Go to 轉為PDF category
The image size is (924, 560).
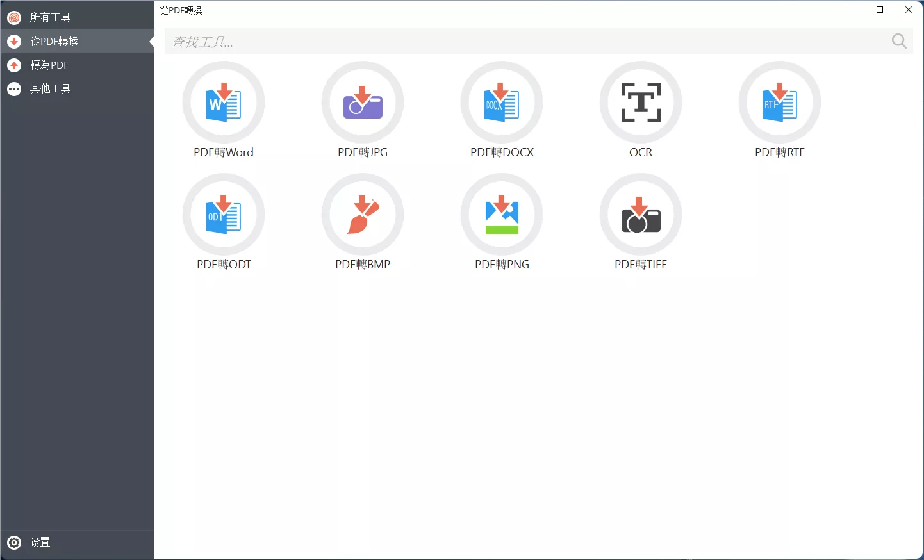[78, 65]
